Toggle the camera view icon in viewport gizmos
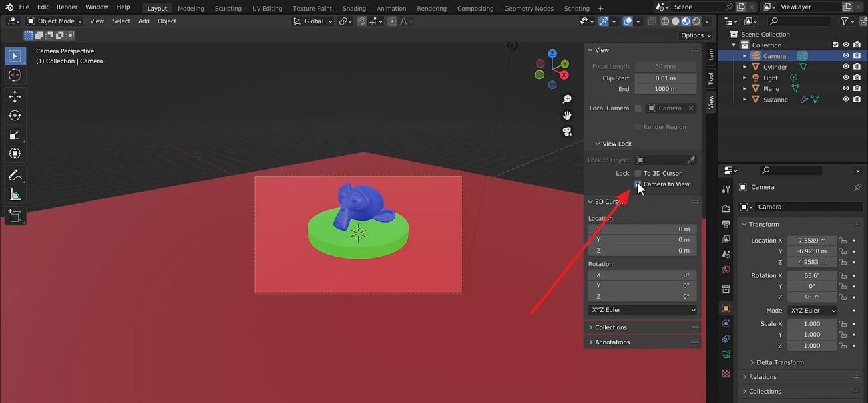Viewport: 868px width, 403px height. 567,131
